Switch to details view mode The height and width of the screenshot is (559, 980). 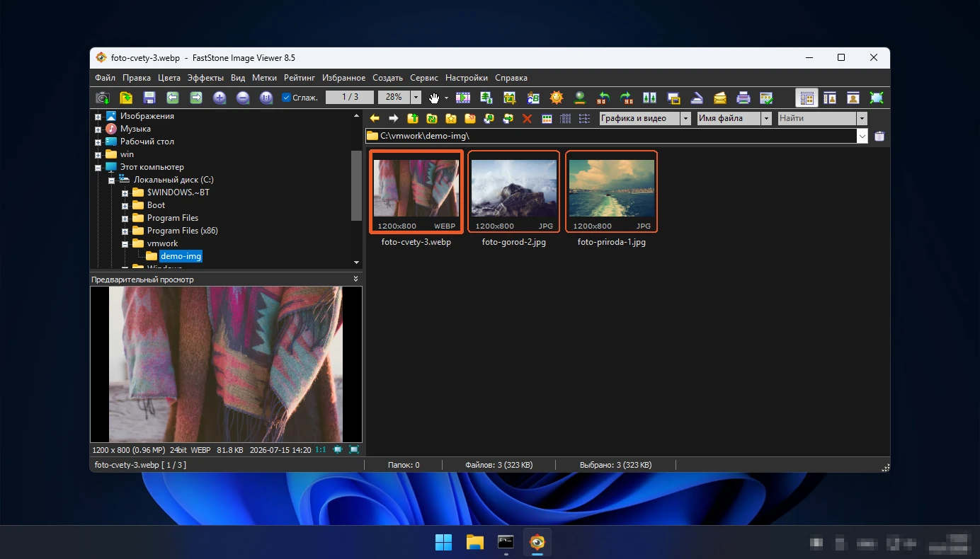click(x=565, y=118)
